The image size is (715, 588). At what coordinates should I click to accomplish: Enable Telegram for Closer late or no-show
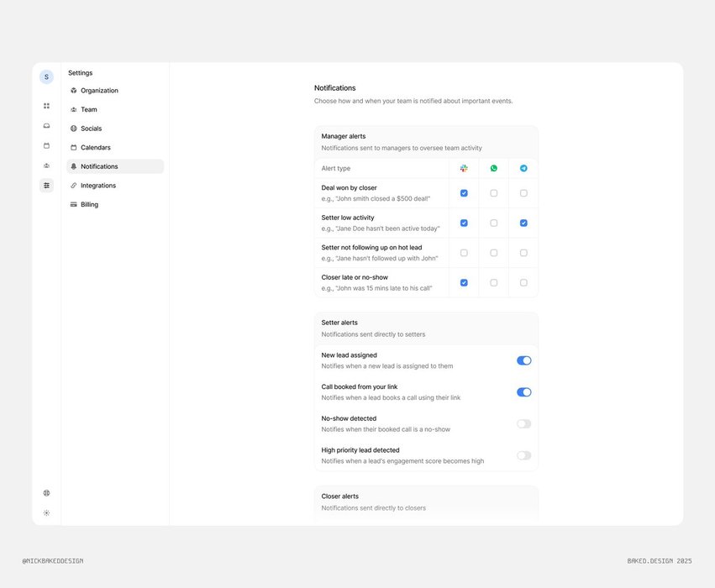pos(523,282)
